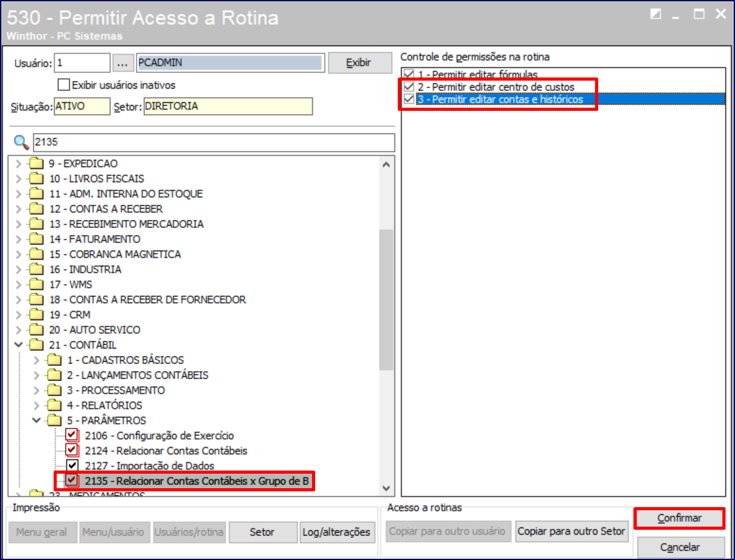This screenshot has width=735, height=560.
Task: Click the Usuário number field
Action: (x=82, y=63)
